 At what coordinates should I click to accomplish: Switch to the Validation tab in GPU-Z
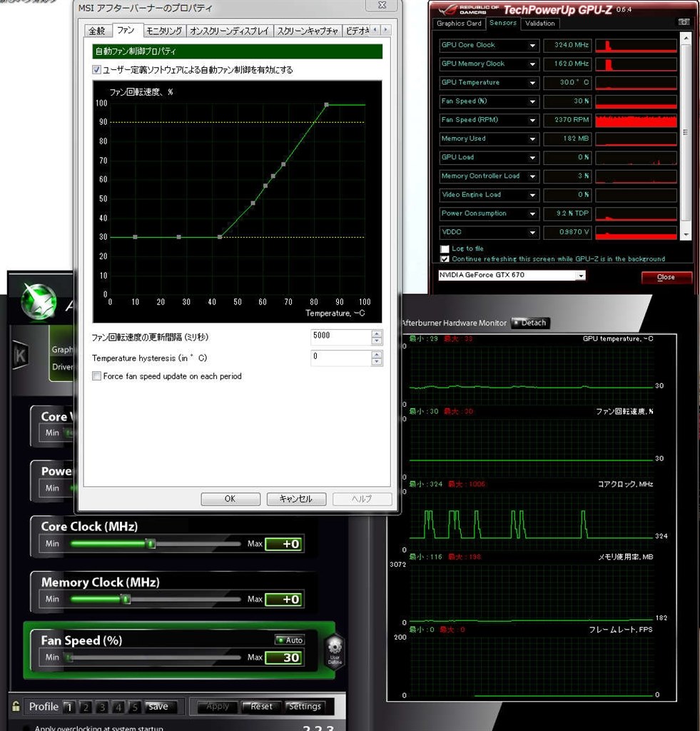(x=539, y=24)
